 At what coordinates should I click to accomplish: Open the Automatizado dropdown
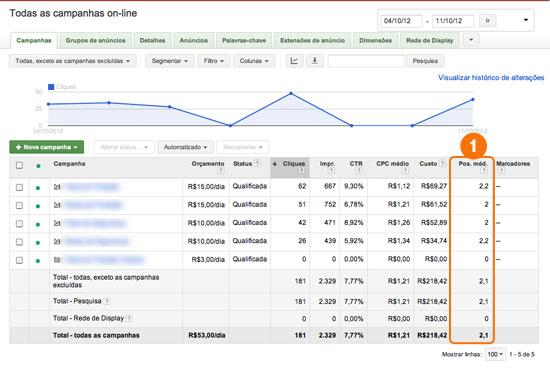coord(186,147)
